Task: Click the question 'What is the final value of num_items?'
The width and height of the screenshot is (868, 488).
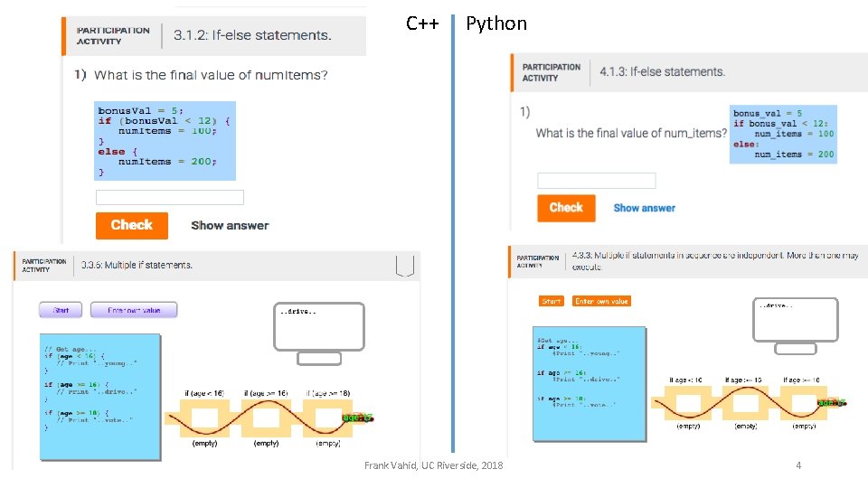Action: pos(631,134)
